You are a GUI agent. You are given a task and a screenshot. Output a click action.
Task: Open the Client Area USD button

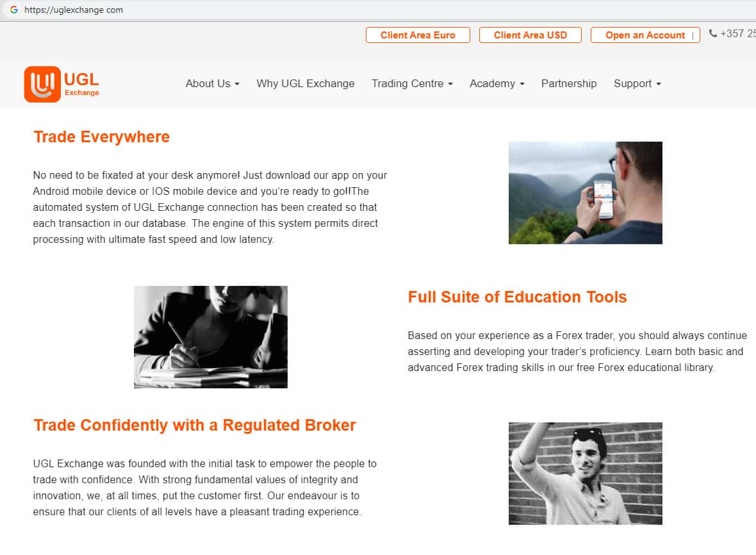tap(530, 35)
